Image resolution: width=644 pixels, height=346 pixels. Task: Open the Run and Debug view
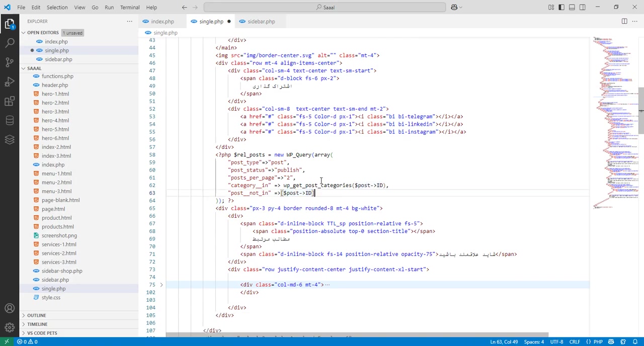coord(10,82)
